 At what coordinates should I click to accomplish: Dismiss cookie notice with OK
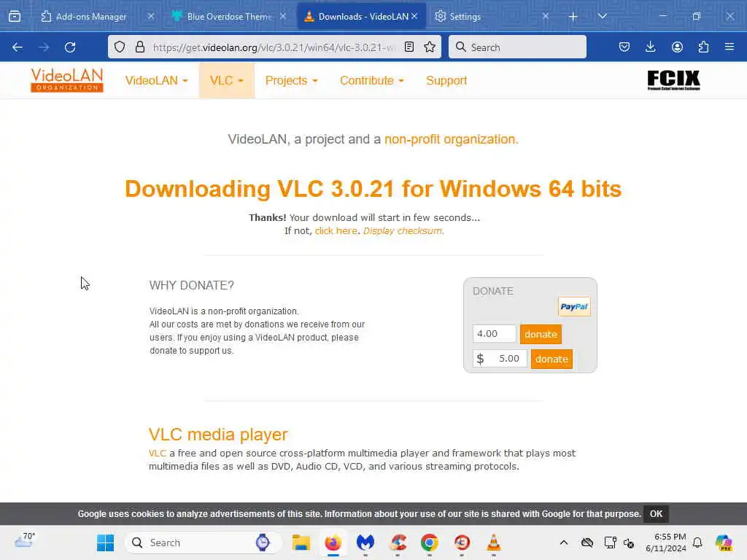click(656, 514)
